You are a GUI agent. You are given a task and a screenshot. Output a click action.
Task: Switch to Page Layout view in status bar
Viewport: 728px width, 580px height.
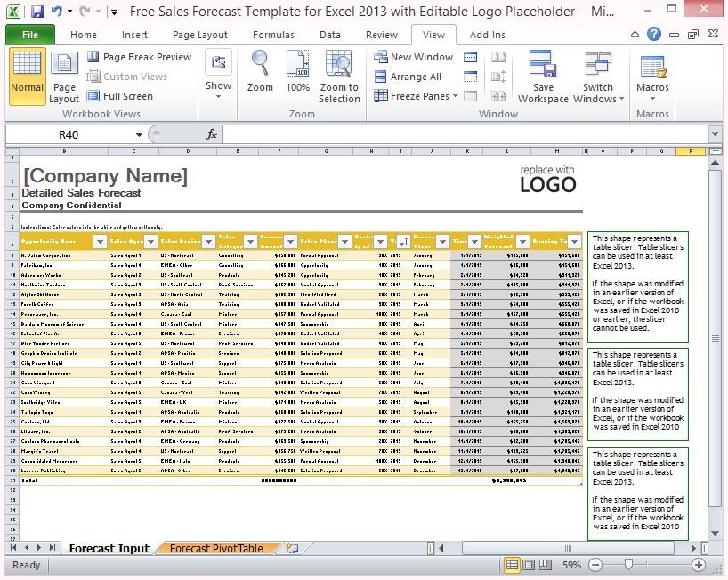pos(529,565)
